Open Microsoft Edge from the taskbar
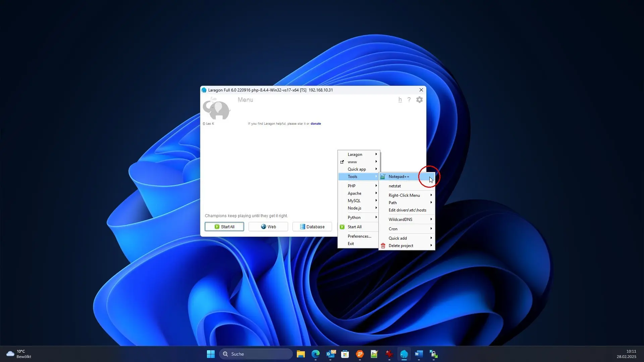 (316, 354)
